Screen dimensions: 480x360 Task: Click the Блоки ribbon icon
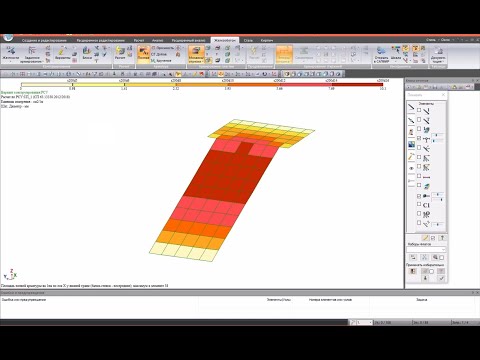tap(87, 53)
